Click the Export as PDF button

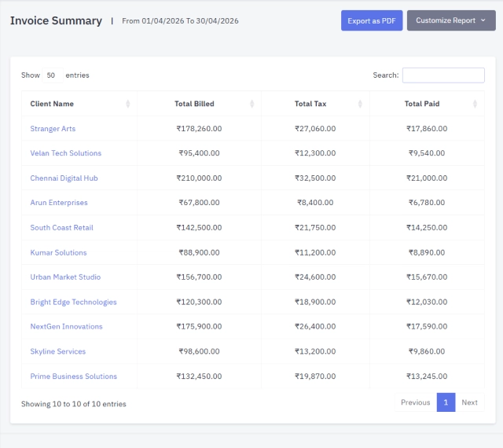click(372, 20)
